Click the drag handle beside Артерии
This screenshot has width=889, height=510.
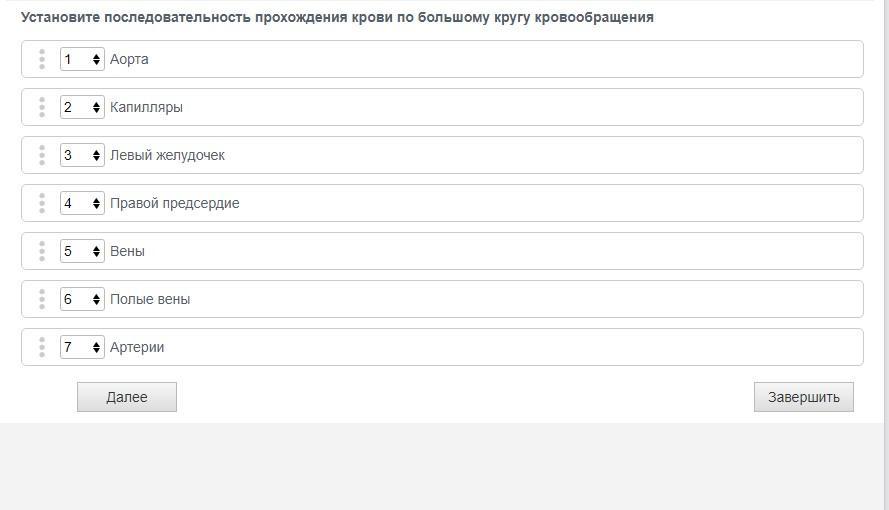pyautogui.click(x=42, y=347)
